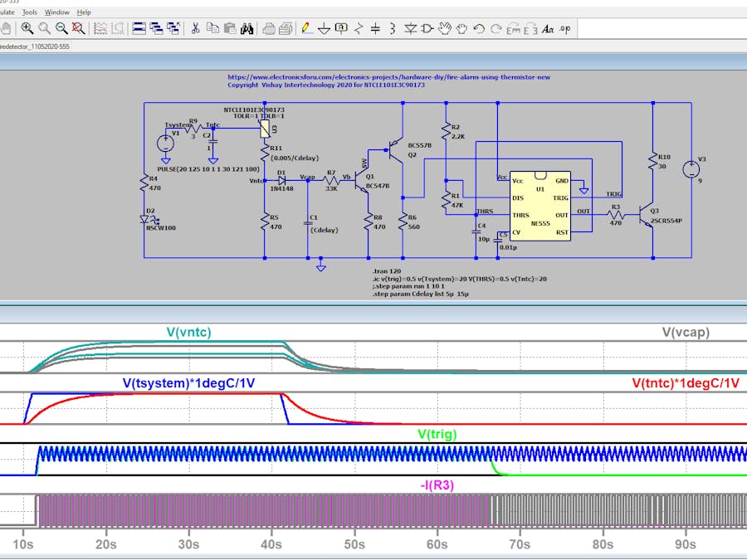The height and width of the screenshot is (560, 747).
Task: Select the Place Ground tool
Action: pyautogui.click(x=324, y=28)
